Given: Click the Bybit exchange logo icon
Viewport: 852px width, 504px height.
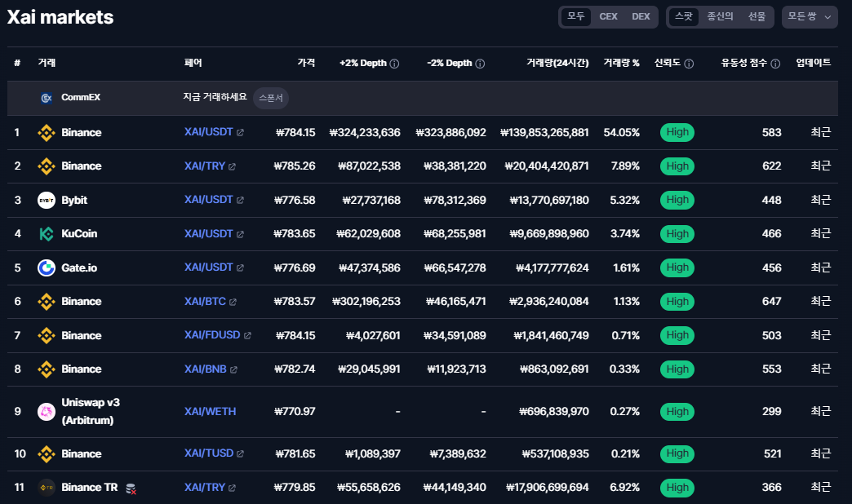Looking at the screenshot, I should (47, 200).
